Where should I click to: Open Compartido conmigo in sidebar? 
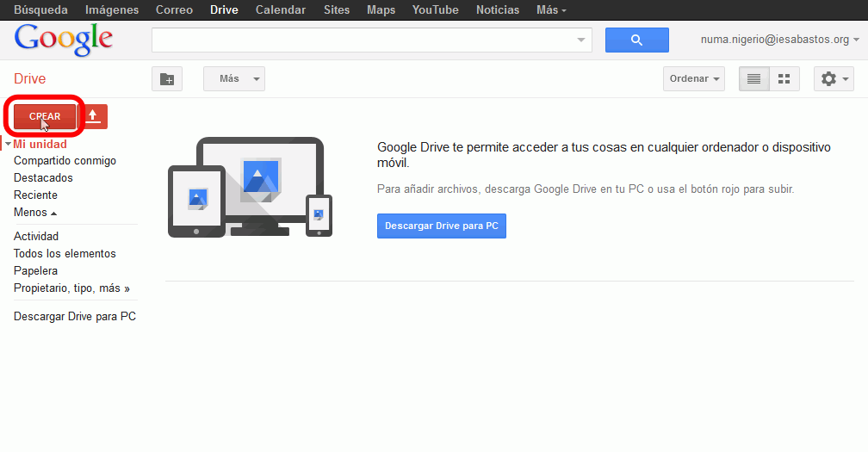[65, 161]
